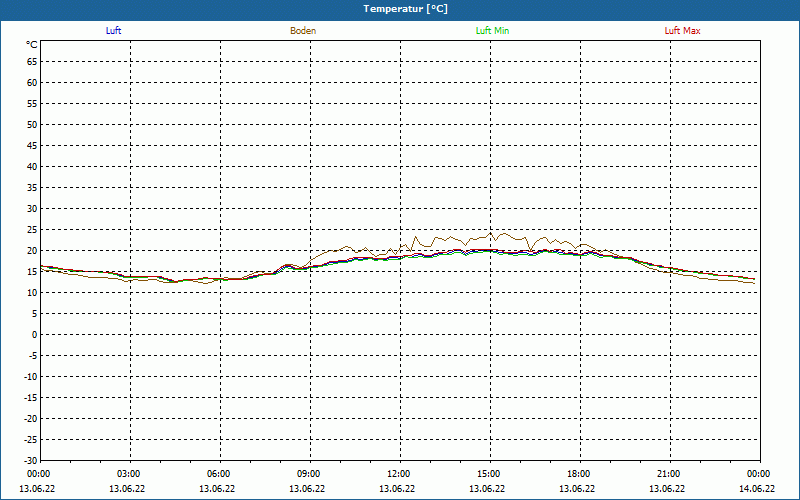
Task: Click the -5 y-axis label
Action: [x=33, y=356]
